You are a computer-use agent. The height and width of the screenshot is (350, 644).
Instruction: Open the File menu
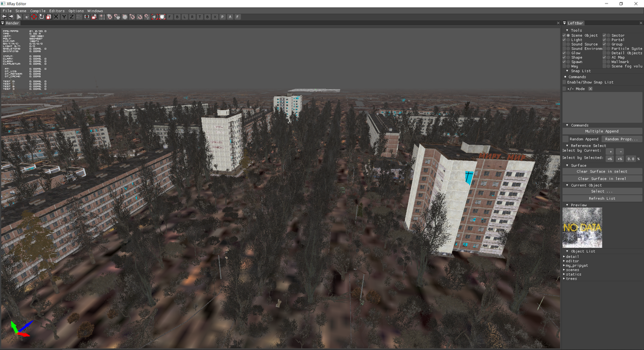click(x=7, y=11)
